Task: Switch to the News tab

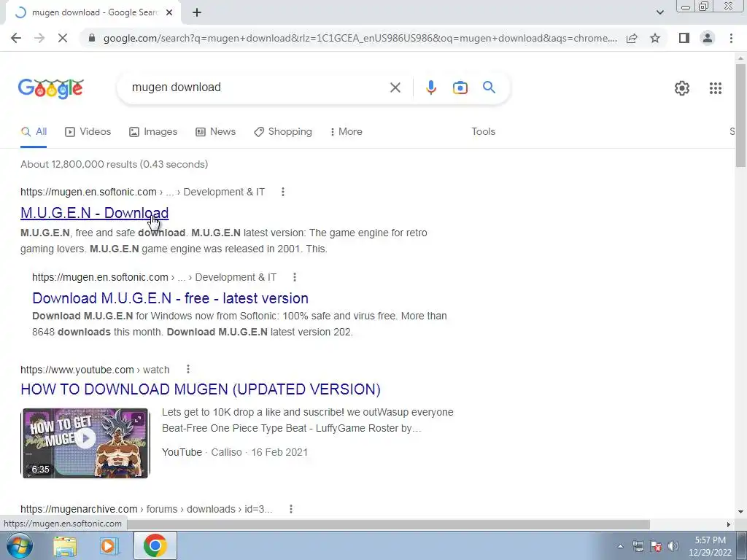Action: pos(215,132)
